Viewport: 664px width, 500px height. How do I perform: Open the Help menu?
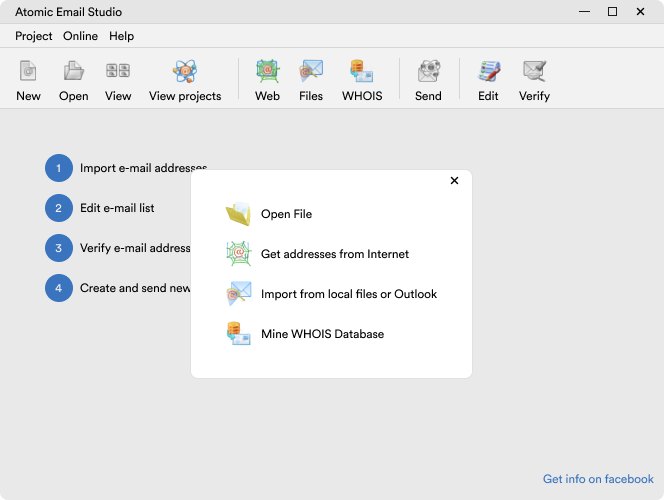point(121,36)
